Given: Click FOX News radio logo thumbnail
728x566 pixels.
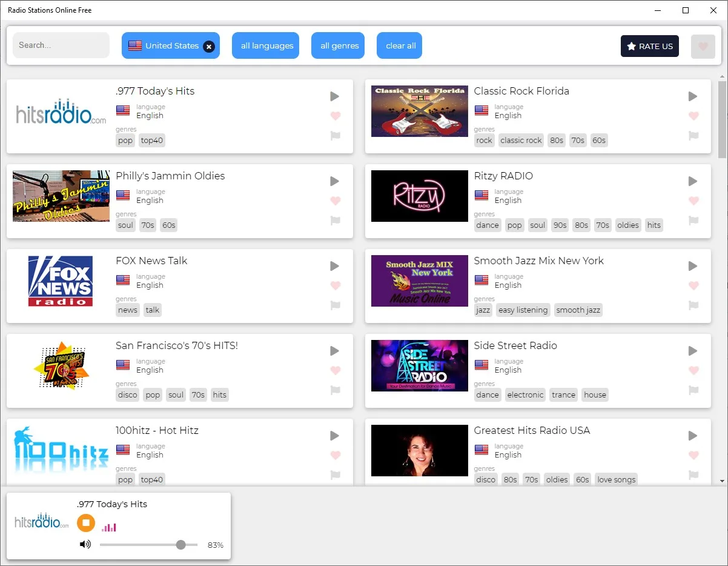Looking at the screenshot, I should pyautogui.click(x=61, y=281).
